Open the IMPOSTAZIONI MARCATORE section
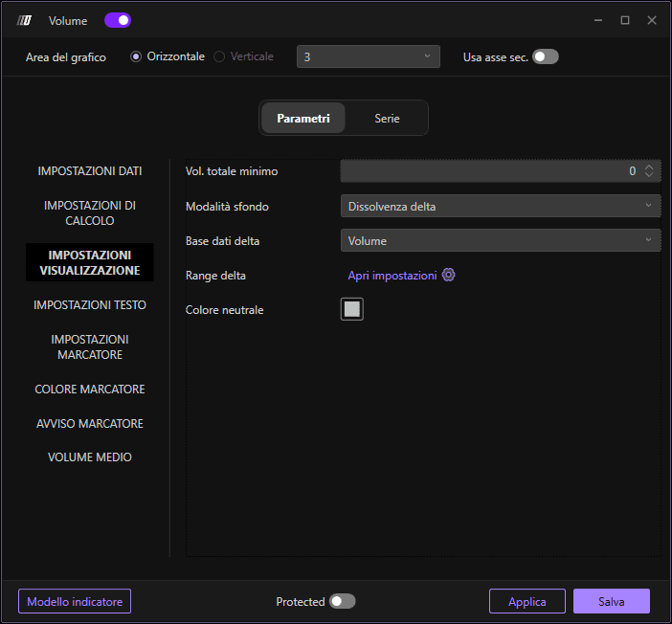The image size is (672, 624). click(90, 346)
